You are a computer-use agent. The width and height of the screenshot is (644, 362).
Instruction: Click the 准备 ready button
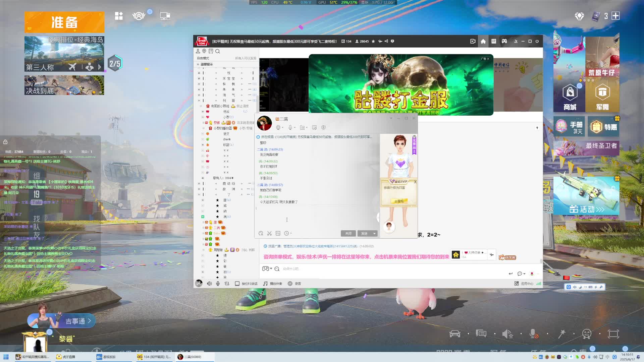pyautogui.click(x=64, y=22)
